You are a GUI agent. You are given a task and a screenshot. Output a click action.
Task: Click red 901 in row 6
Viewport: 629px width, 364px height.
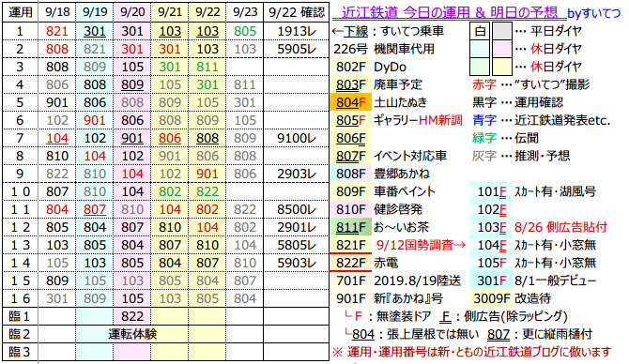(x=94, y=120)
